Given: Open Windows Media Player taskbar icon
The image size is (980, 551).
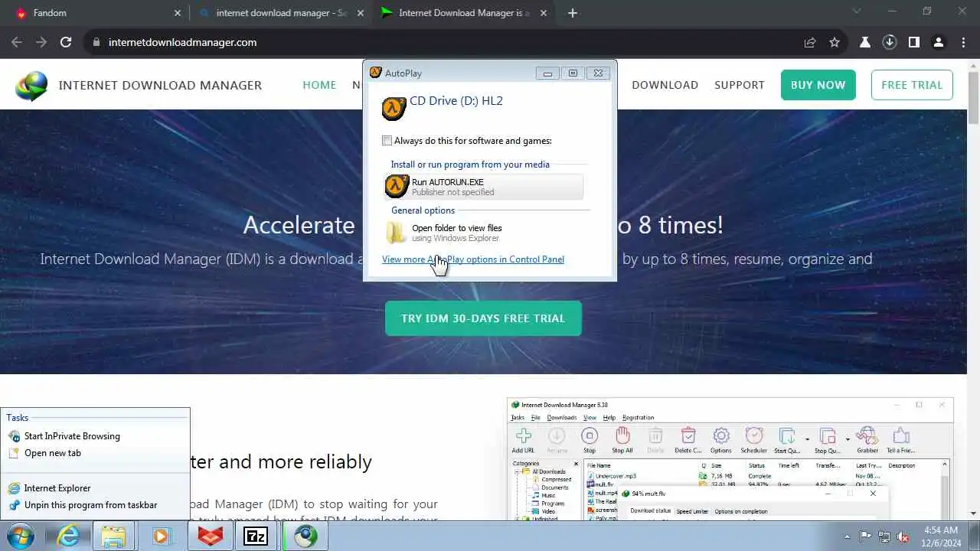Looking at the screenshot, I should tap(162, 536).
